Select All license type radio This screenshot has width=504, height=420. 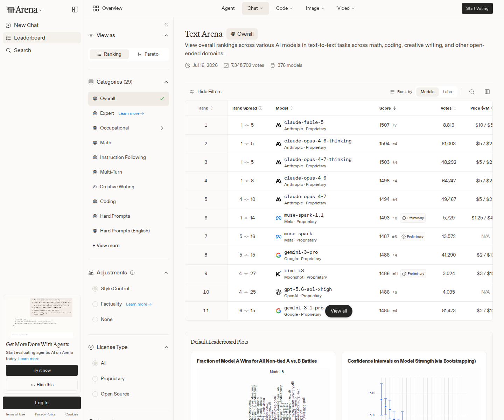tap(95, 363)
